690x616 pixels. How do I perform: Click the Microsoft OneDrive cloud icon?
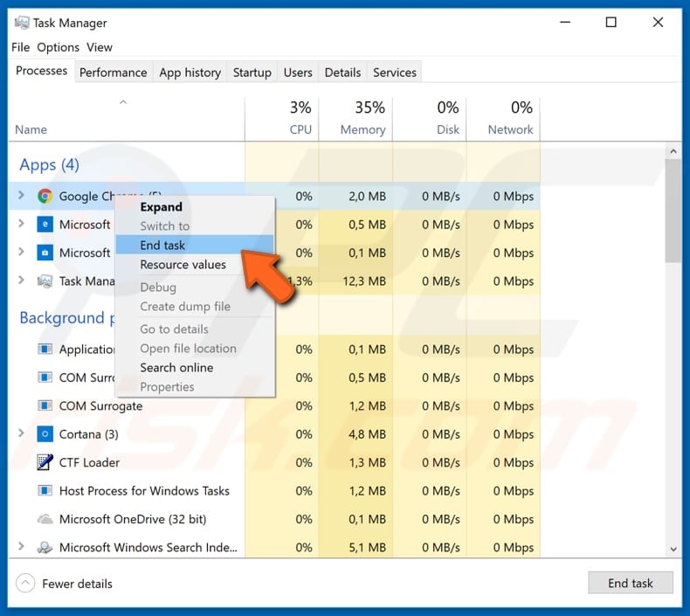pyautogui.click(x=45, y=519)
